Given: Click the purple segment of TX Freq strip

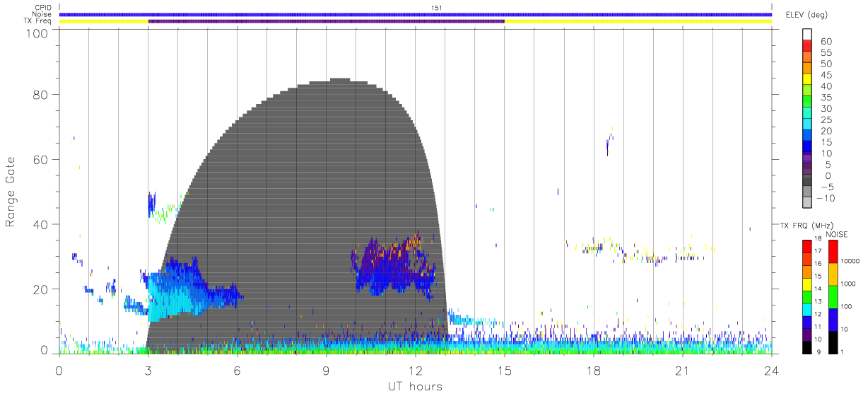Looking at the screenshot, I should click(x=327, y=21).
